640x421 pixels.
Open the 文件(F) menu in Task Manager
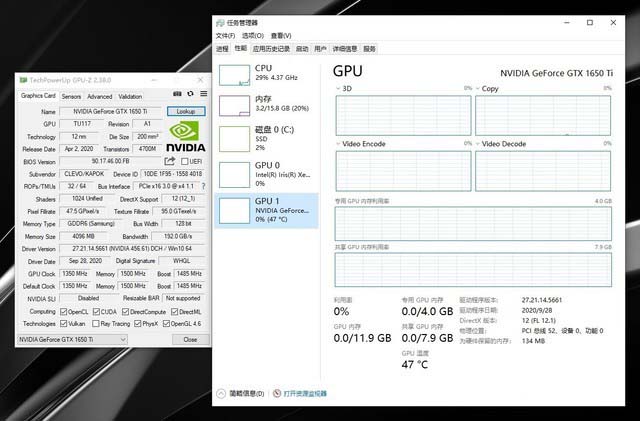click(224, 35)
